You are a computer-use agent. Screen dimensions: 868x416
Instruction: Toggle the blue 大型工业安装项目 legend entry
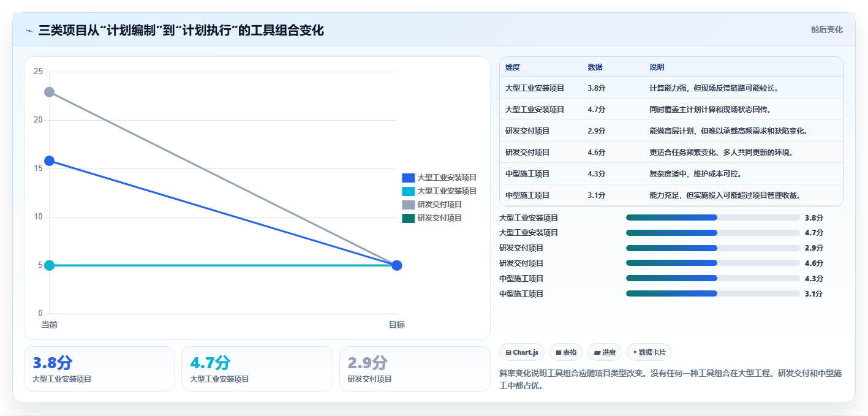(439, 178)
